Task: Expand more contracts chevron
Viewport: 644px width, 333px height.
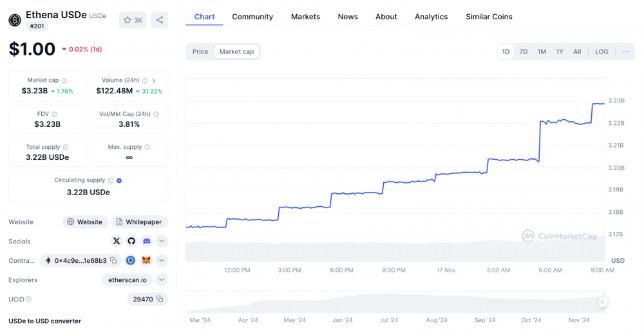Action: click(x=162, y=260)
